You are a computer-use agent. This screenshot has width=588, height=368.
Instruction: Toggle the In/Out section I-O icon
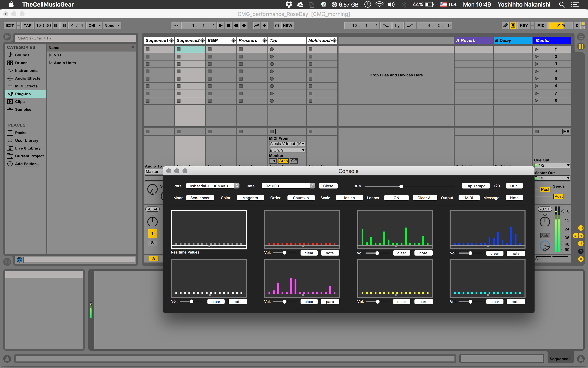tap(581, 228)
